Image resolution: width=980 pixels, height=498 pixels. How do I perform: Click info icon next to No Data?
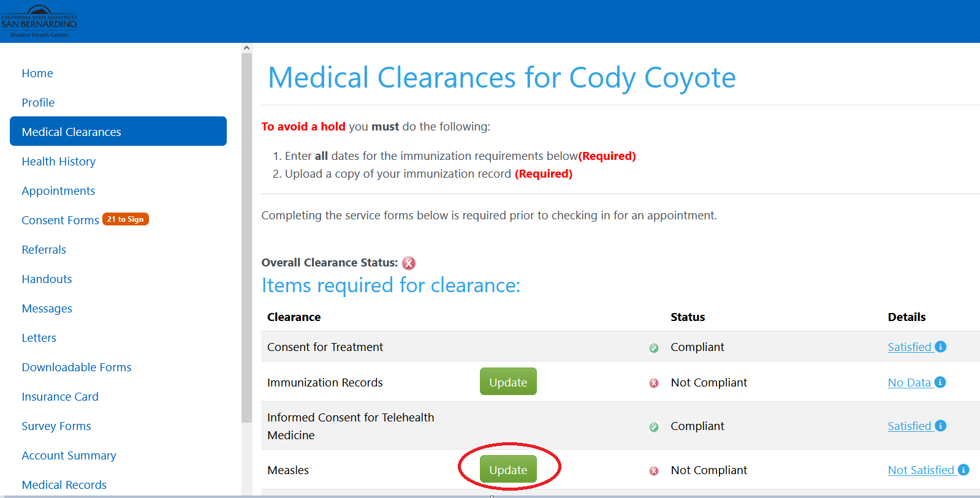point(940,382)
